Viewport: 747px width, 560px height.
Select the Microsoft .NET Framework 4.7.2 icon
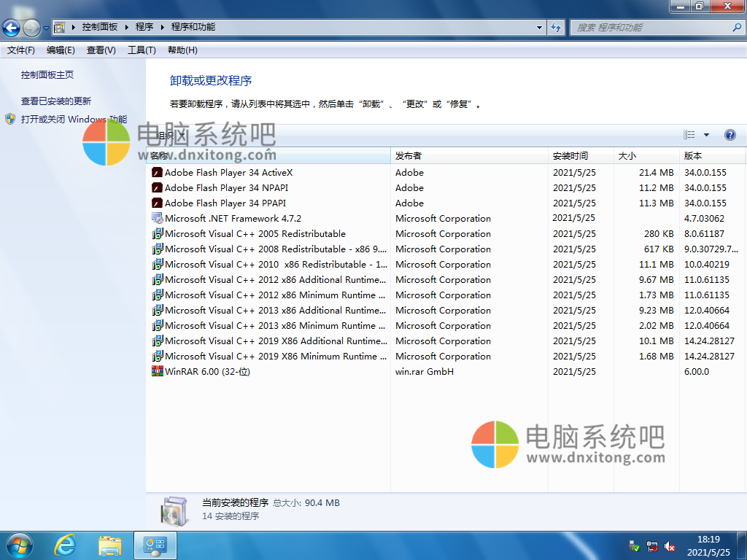156,218
